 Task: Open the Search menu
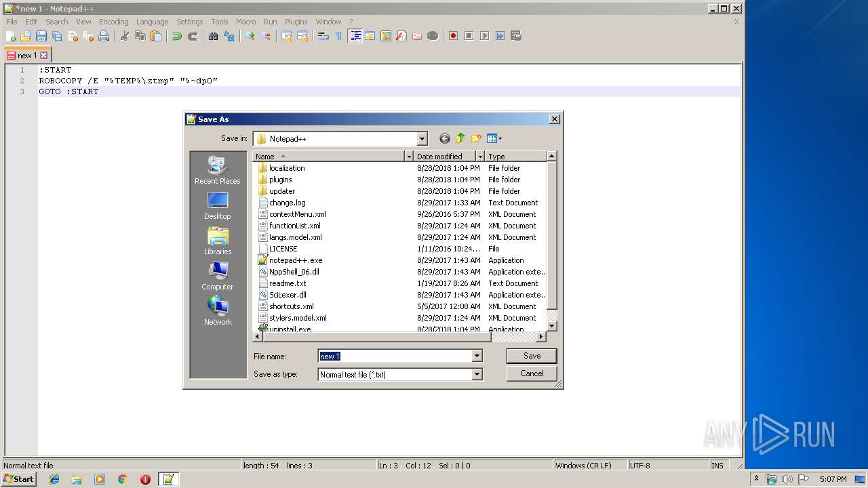click(57, 22)
